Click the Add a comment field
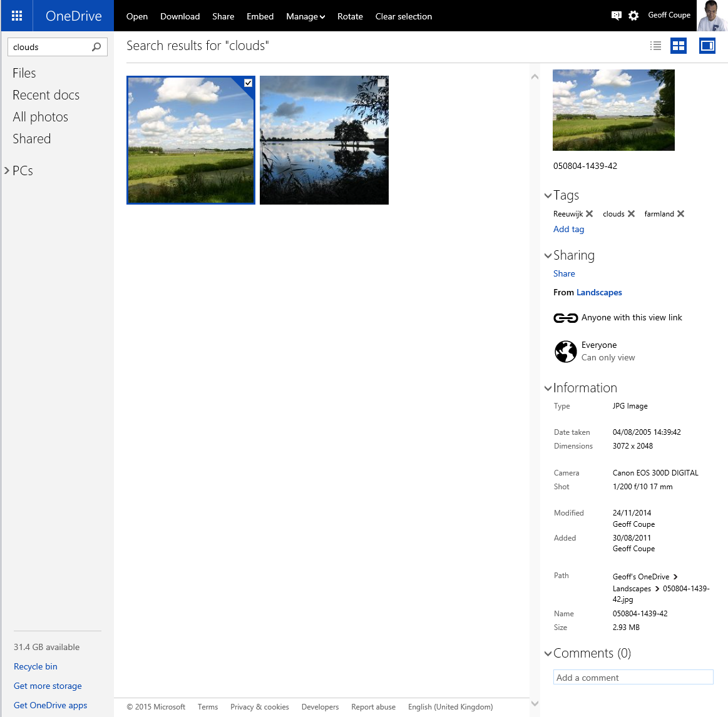Image resolution: width=728 pixels, height=717 pixels. click(633, 678)
